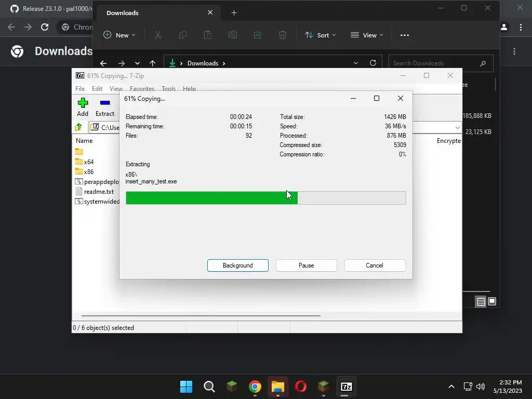
Task: Switch File Explorer to details view
Action: click(x=481, y=301)
